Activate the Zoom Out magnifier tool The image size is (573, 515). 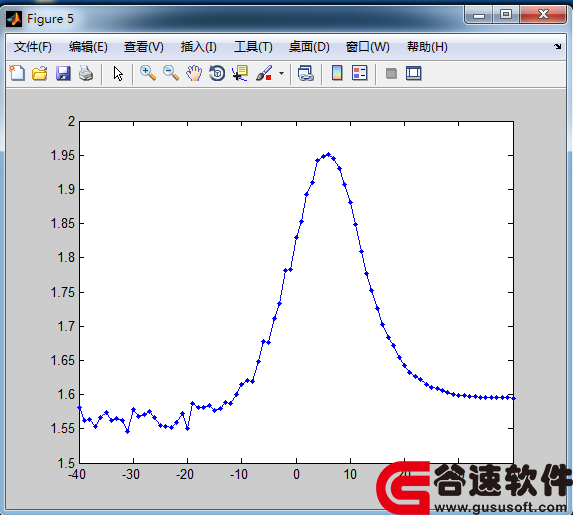point(171,73)
